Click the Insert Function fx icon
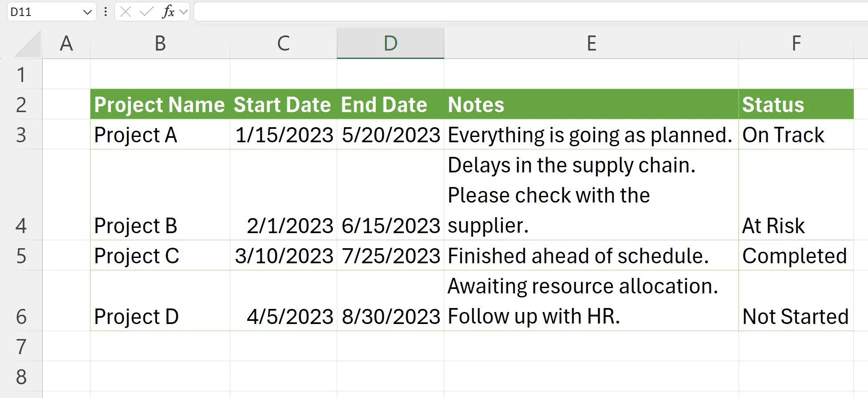 click(168, 12)
